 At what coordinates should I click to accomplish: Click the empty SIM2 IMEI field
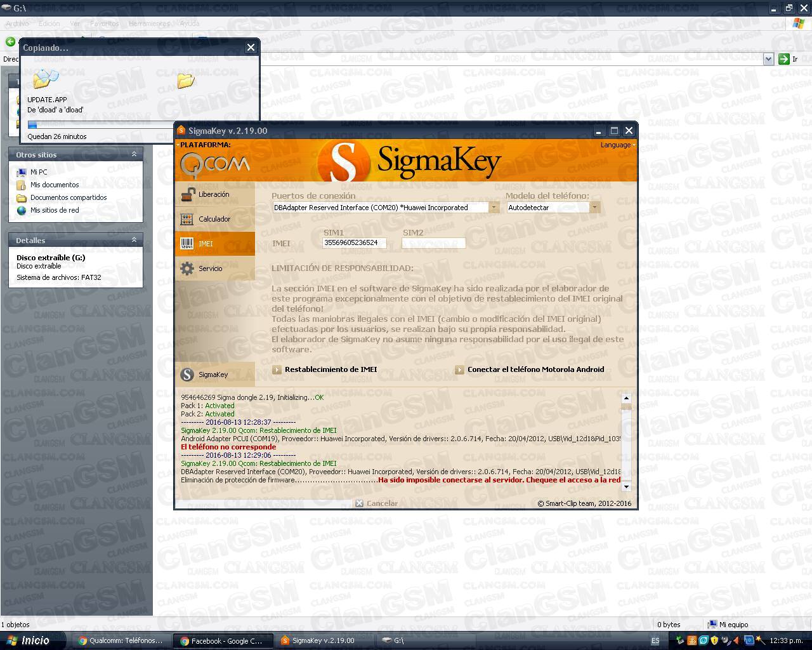pos(434,242)
